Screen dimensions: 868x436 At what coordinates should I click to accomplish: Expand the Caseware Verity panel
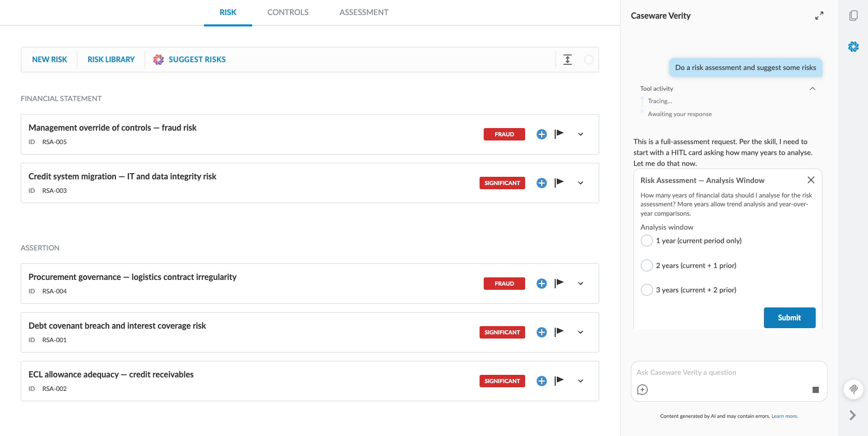click(819, 16)
